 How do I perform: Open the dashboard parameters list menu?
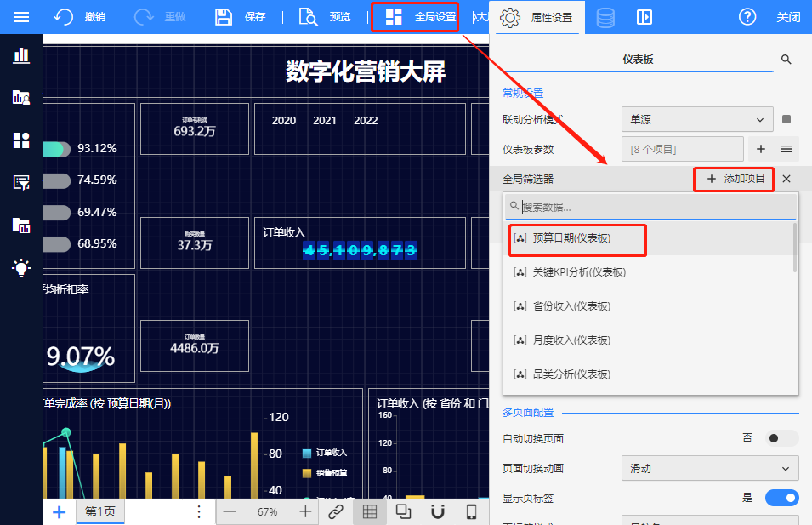point(786,149)
